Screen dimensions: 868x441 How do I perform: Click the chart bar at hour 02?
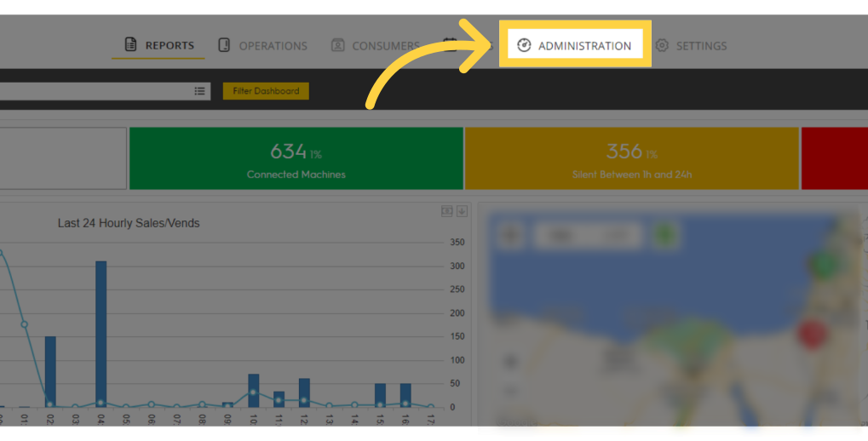(x=50, y=372)
